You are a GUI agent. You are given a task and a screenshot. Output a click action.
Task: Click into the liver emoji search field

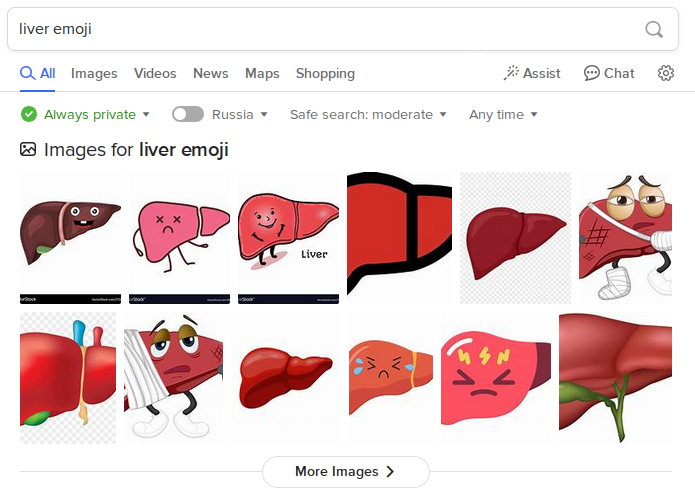(x=320, y=29)
